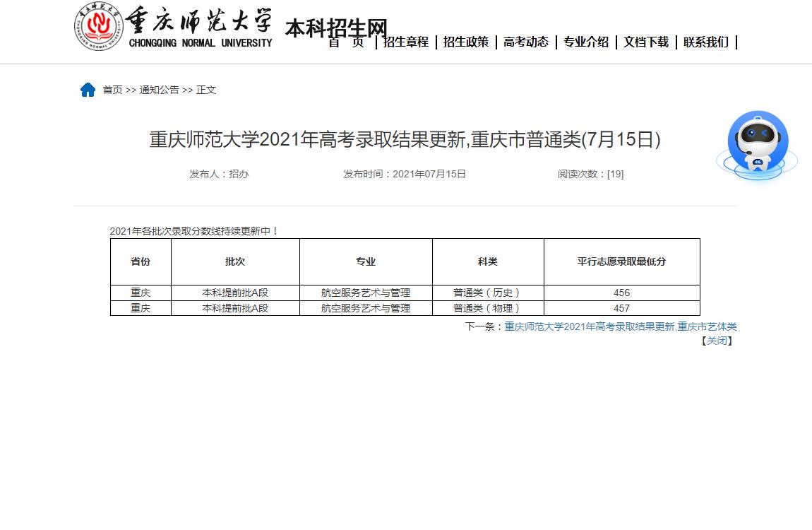
Task: Open the robot assistant chat icon
Action: point(757,145)
